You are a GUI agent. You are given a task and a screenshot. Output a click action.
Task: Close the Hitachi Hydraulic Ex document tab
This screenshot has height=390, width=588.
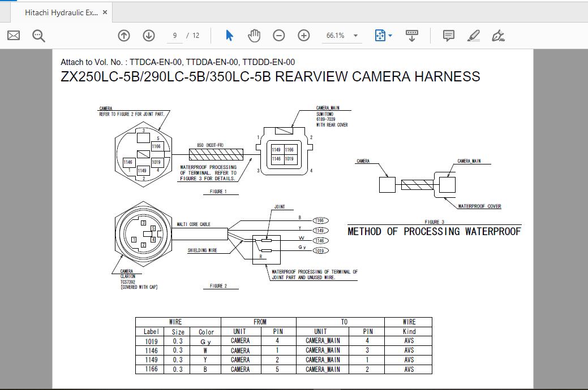(x=103, y=11)
